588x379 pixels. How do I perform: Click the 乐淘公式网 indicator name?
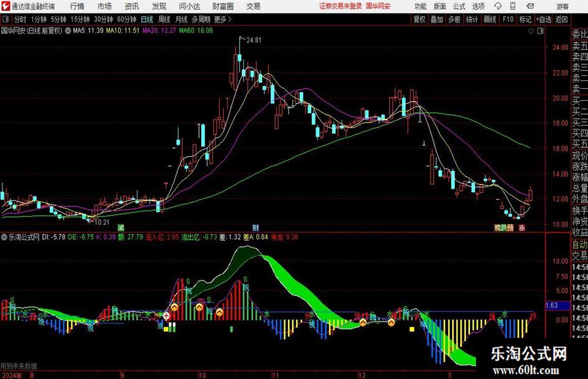tap(24, 237)
